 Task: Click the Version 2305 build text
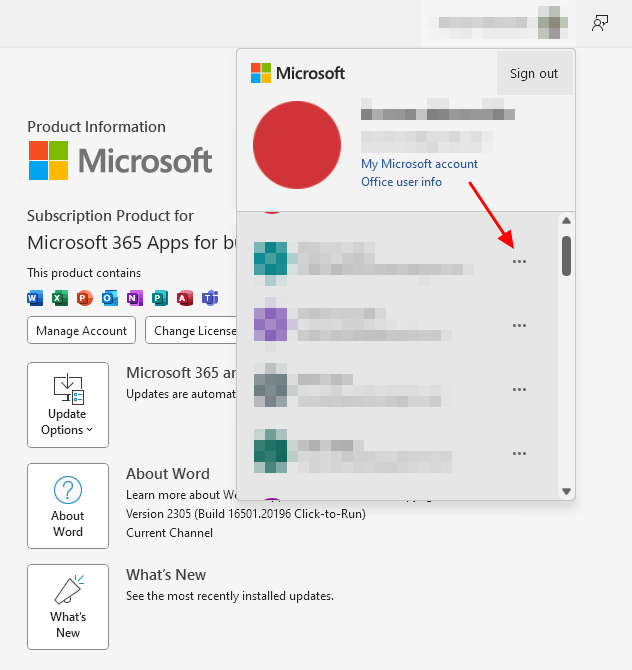pyautogui.click(x=246, y=514)
